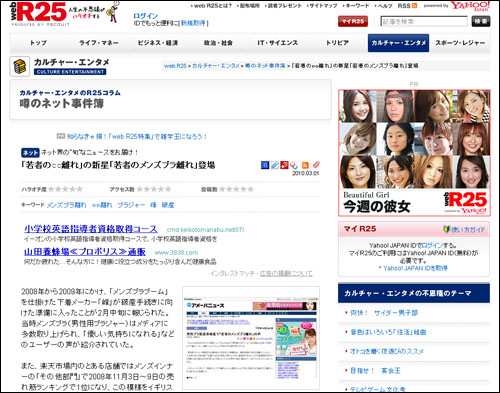Click the メンズブラ離れ keyword link
Image resolution: width=500 pixels, height=393 pixels.
(66, 205)
